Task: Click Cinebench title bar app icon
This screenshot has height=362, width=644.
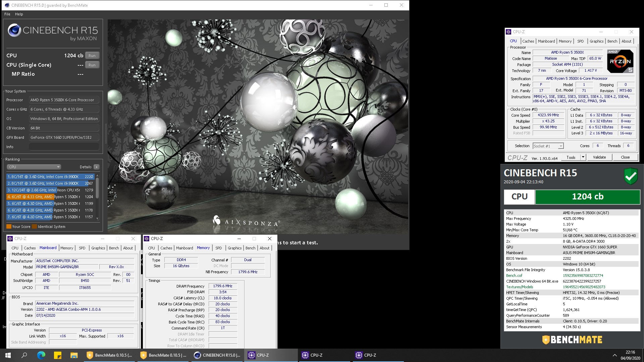Action: (x=7, y=5)
